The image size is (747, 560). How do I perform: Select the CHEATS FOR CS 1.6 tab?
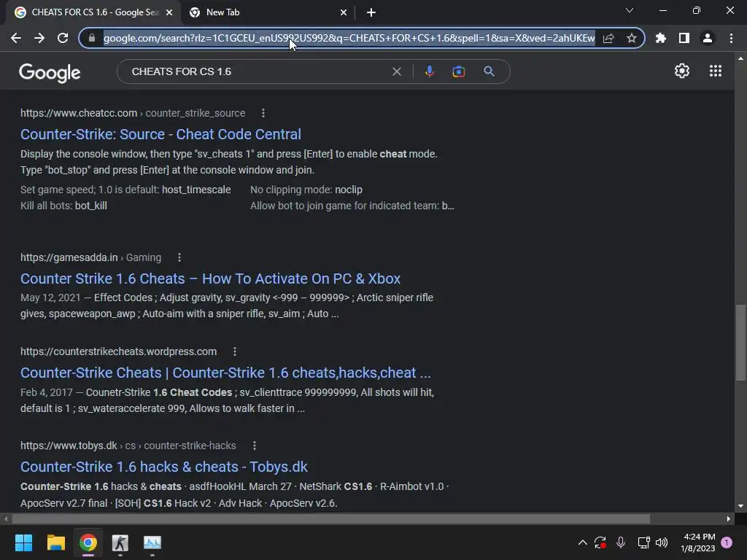93,12
